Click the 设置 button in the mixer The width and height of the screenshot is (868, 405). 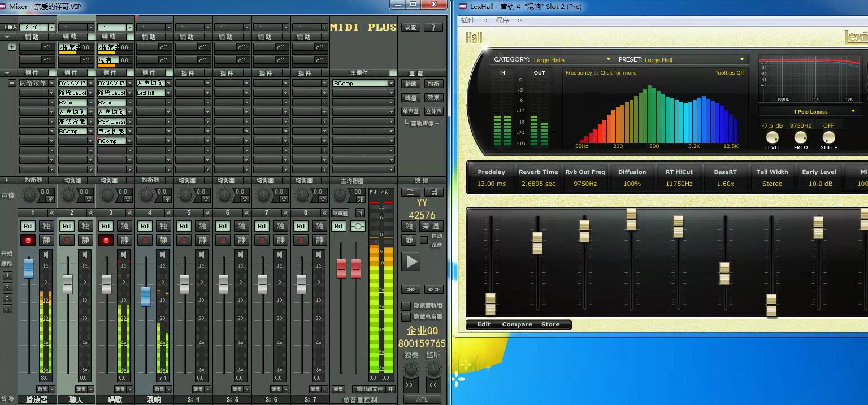pyautogui.click(x=410, y=27)
